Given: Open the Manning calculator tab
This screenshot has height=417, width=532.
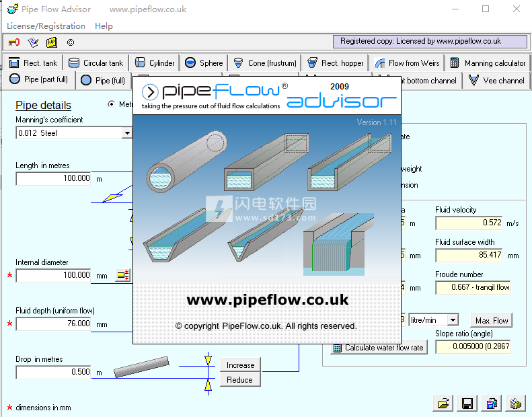Looking at the screenshot, I should click(x=488, y=63).
